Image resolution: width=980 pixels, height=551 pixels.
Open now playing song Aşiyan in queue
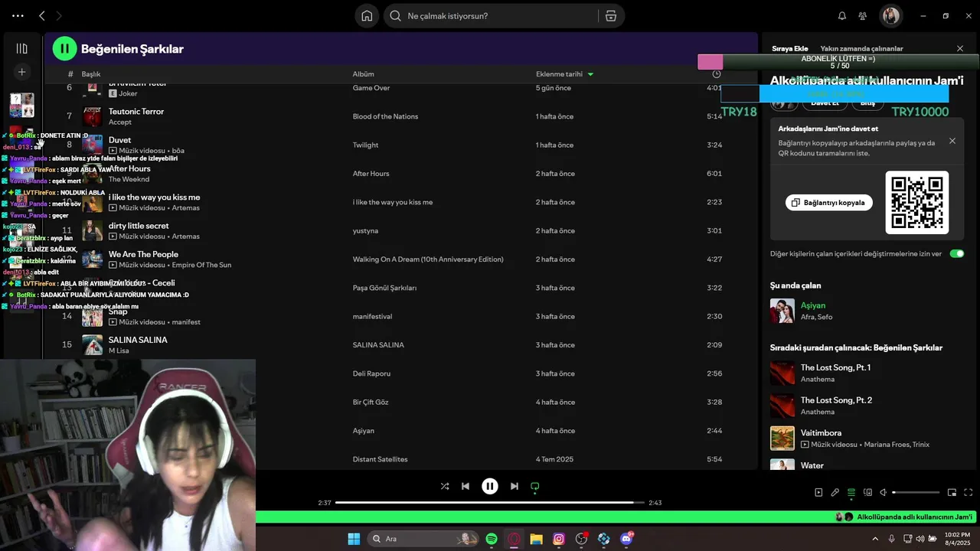click(x=812, y=305)
